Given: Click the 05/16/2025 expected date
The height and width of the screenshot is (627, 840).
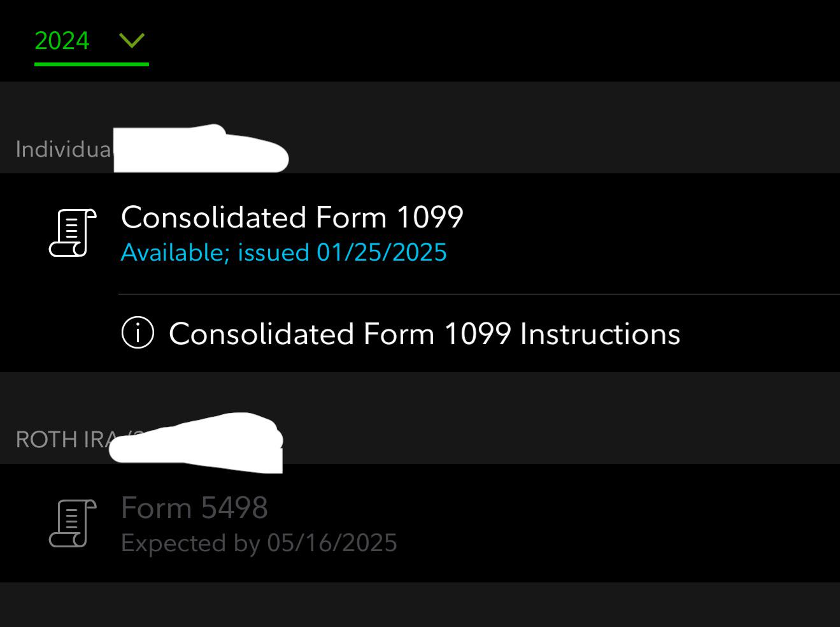Looking at the screenshot, I should click(x=332, y=544).
